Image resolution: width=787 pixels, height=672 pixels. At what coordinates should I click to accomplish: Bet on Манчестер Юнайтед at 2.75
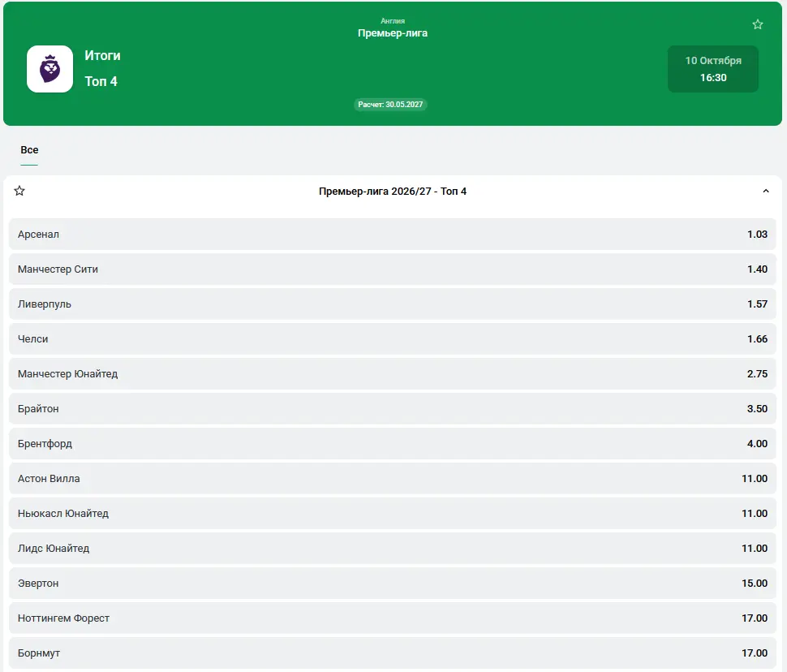pos(393,373)
